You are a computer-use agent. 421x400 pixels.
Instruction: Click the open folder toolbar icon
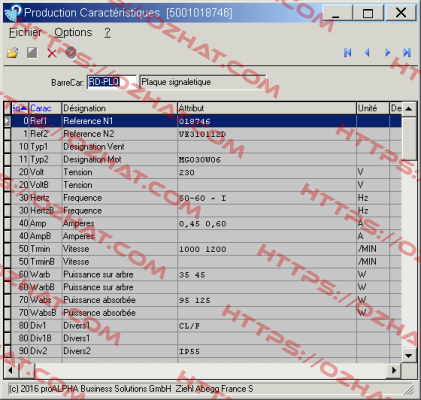click(13, 53)
